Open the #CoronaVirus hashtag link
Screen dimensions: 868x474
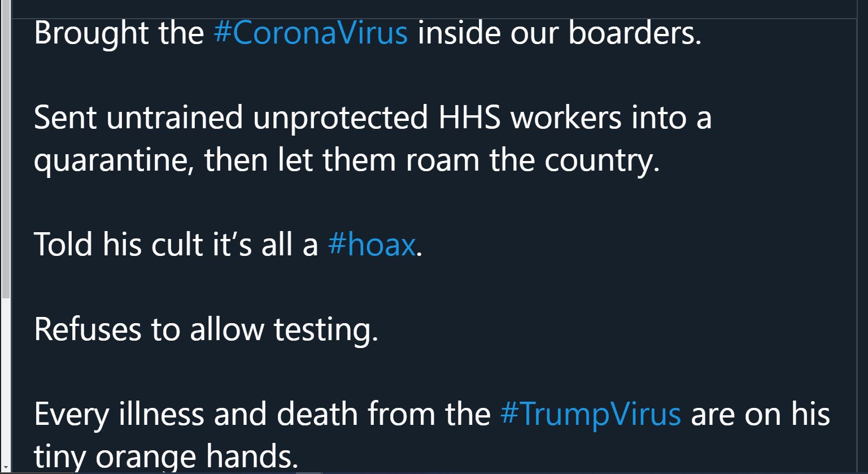point(311,33)
